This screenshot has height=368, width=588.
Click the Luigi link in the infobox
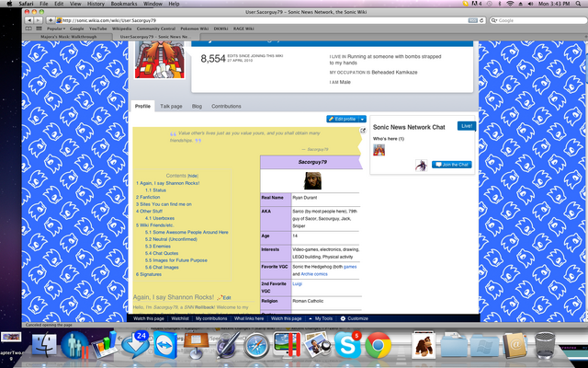point(297,284)
